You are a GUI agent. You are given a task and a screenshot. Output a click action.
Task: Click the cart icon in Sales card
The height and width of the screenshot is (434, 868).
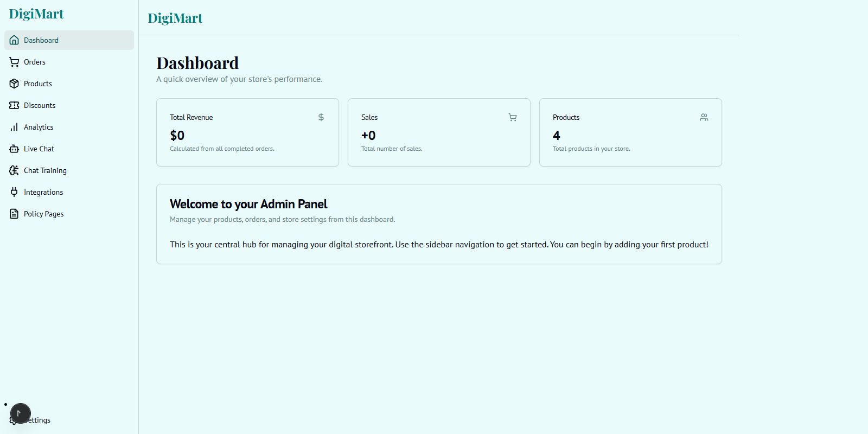click(513, 117)
